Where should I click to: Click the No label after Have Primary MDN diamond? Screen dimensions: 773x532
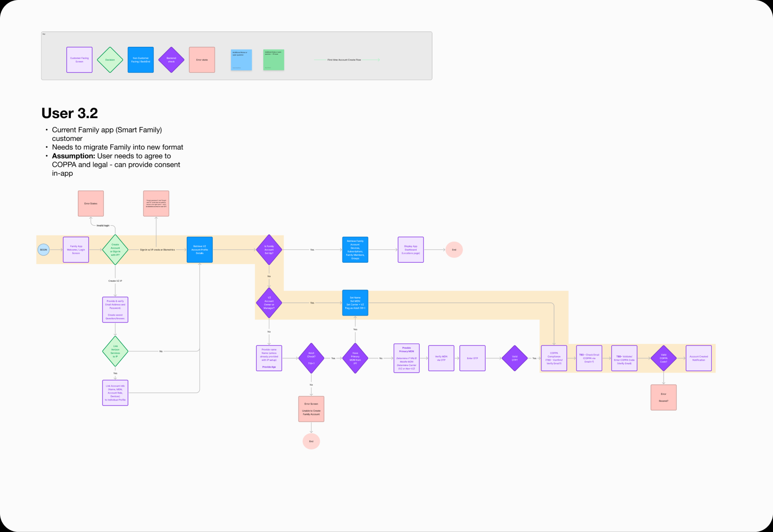point(381,358)
